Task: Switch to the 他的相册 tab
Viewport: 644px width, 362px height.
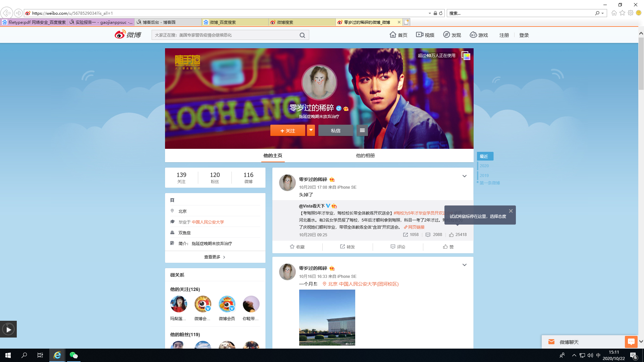Action: pyautogui.click(x=365, y=156)
